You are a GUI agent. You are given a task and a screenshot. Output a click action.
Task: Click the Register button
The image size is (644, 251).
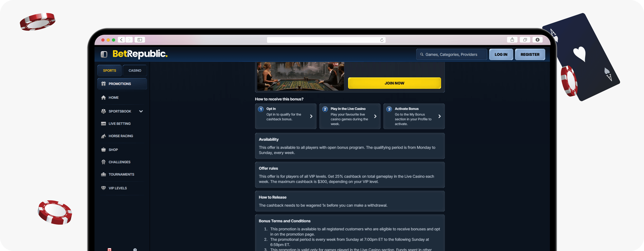pyautogui.click(x=530, y=54)
